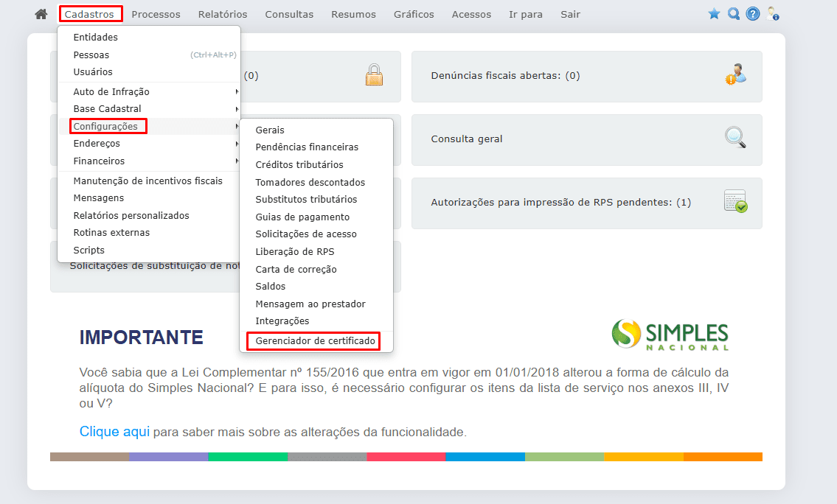Click the home icon in the toolbar

41,13
